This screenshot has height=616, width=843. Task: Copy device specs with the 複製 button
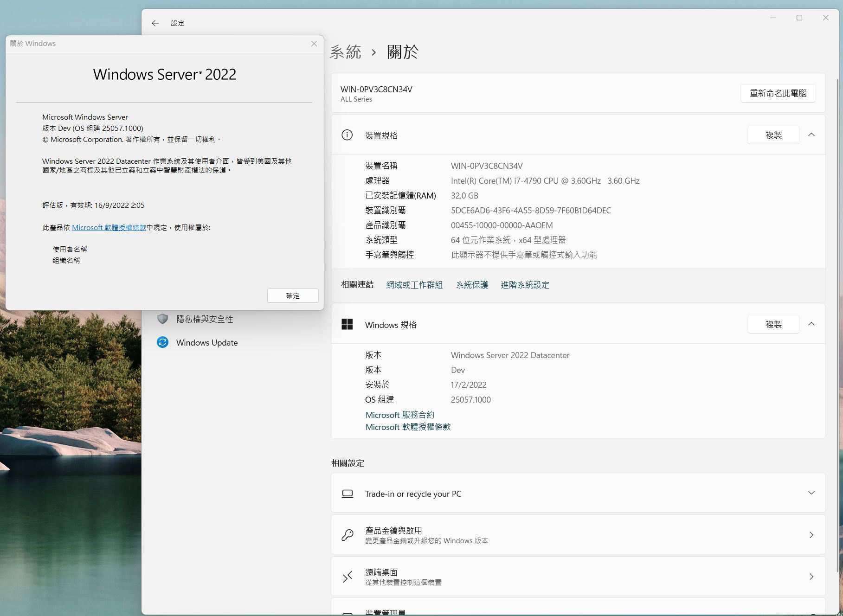click(773, 135)
